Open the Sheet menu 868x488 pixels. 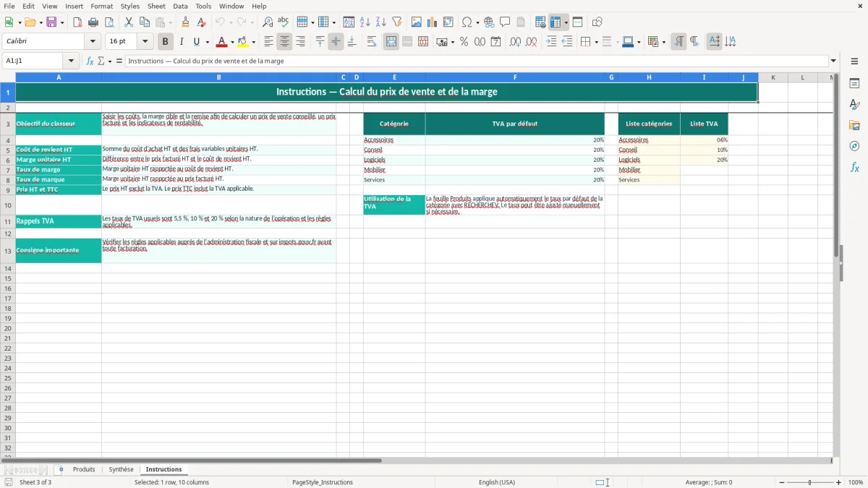click(x=156, y=6)
